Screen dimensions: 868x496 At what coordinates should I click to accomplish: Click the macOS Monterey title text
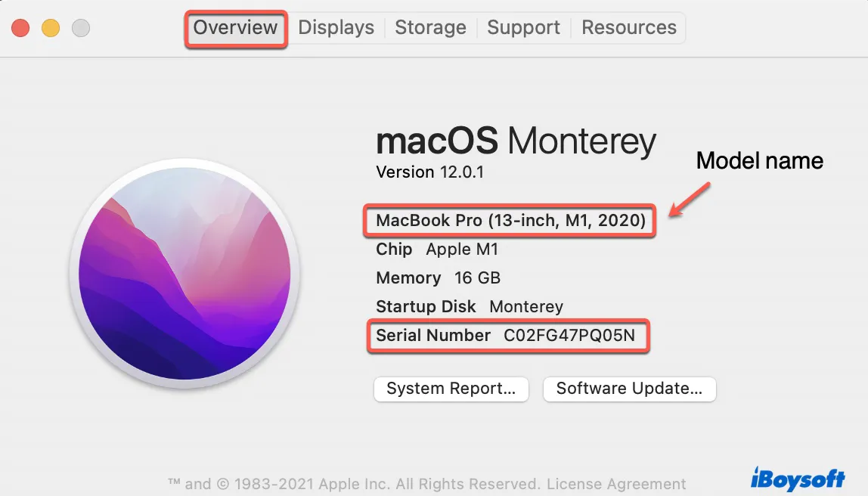click(516, 141)
